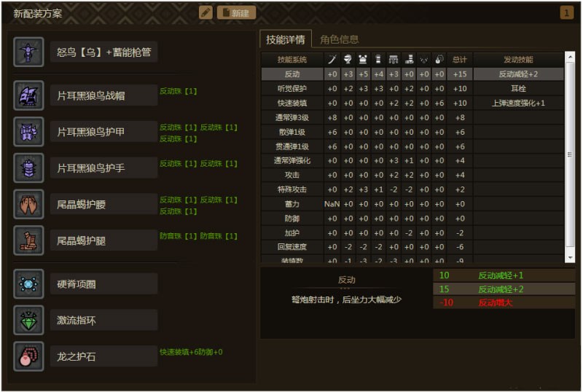This screenshot has height=392, width=583.
Task: Select the weapon icon for 怒鸟【乌】
Action: (x=28, y=52)
